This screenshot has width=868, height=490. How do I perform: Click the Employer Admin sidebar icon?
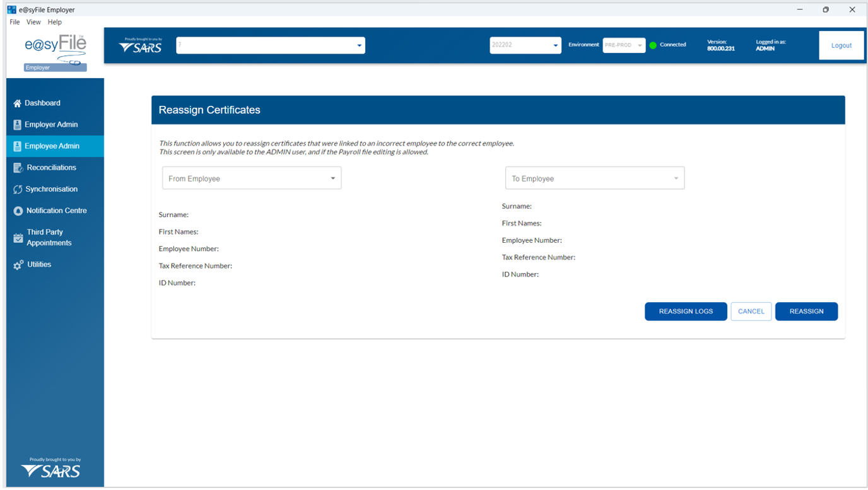(x=18, y=125)
